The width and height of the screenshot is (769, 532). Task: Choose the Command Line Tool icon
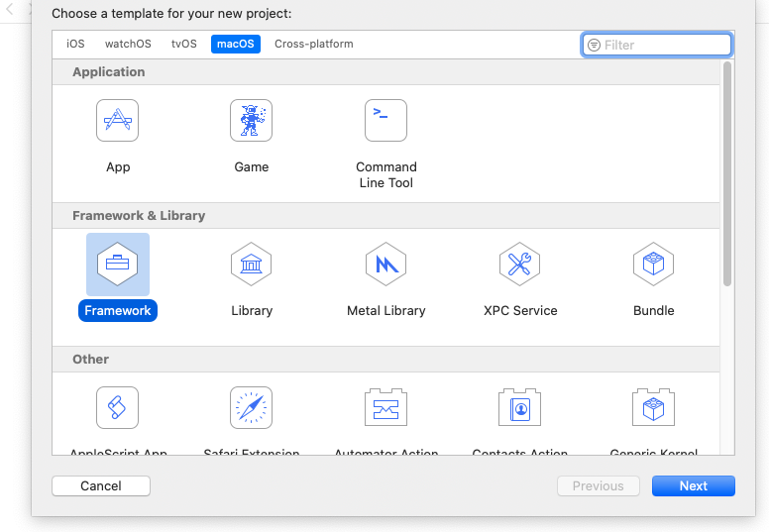(x=385, y=120)
